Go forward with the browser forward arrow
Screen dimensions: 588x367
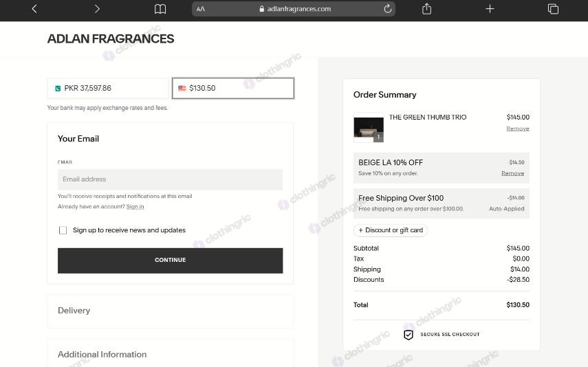click(97, 9)
